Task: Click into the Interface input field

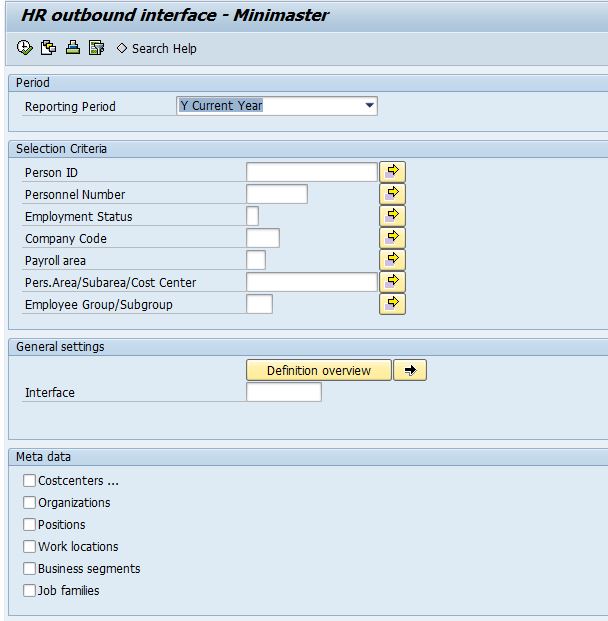Action: pos(283,393)
